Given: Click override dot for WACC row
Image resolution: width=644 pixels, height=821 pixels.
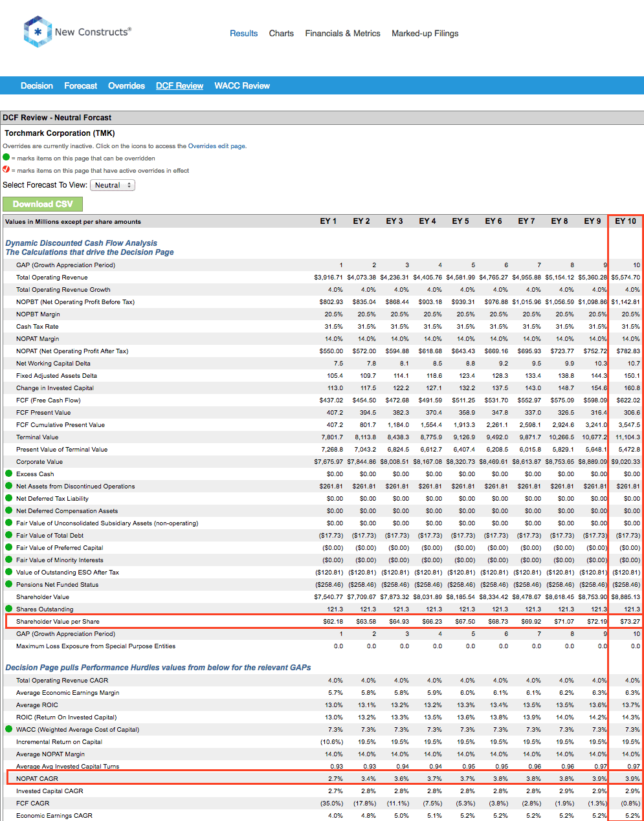Looking at the screenshot, I should click(x=9, y=729).
